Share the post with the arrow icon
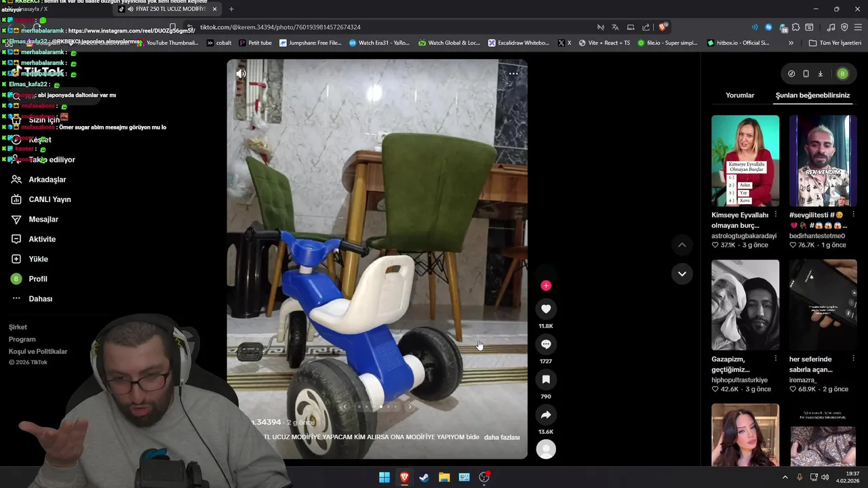 [x=546, y=415]
